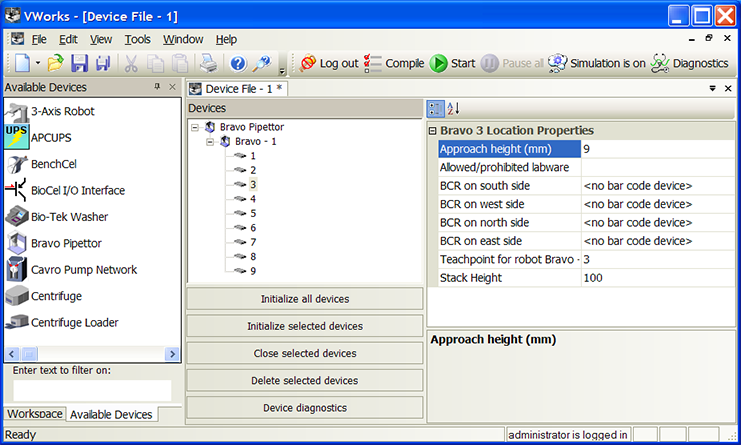Click the Cut scissors icon

pos(131,63)
